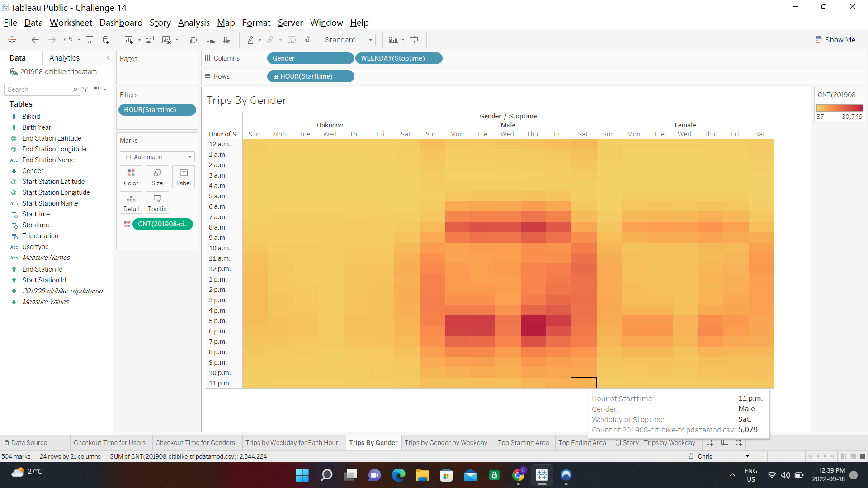Image resolution: width=868 pixels, height=488 pixels.
Task: Click the Show Me button
Action: (835, 40)
